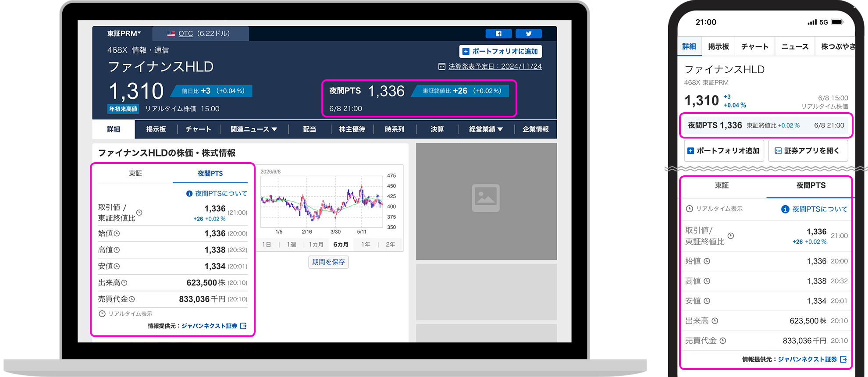The image size is (868, 377).
Task: Click 夜間PTS 1,336 summary bar on phone
Action: coord(766,125)
